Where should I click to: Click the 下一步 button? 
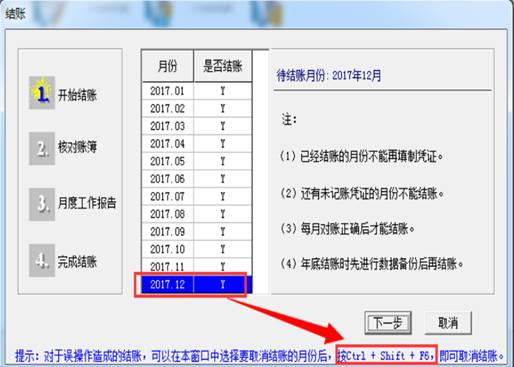pos(388,323)
